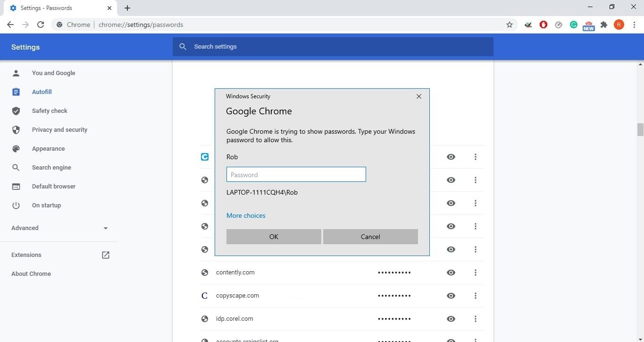This screenshot has height=342, width=644.
Task: Select Autofill in the sidebar
Action: [42, 92]
